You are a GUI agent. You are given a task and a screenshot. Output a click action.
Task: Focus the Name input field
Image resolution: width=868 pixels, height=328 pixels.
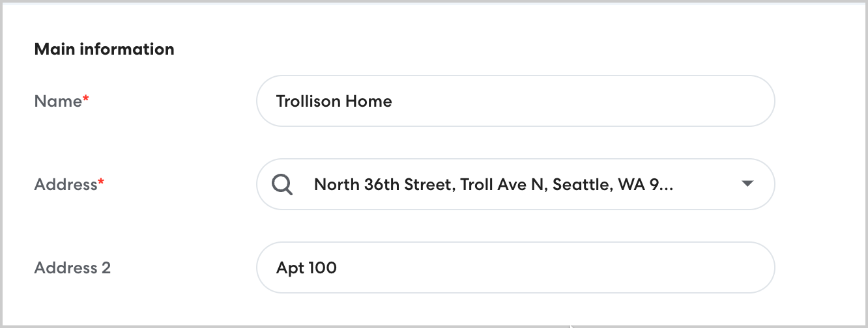[x=515, y=102]
